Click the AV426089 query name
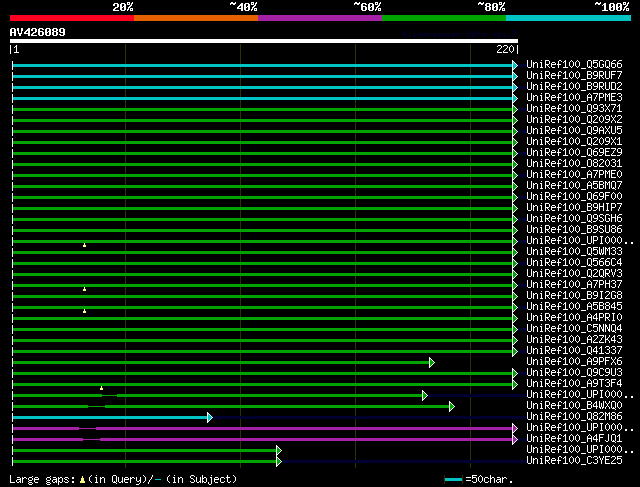Screen dimensions: 640x487 coord(38,32)
